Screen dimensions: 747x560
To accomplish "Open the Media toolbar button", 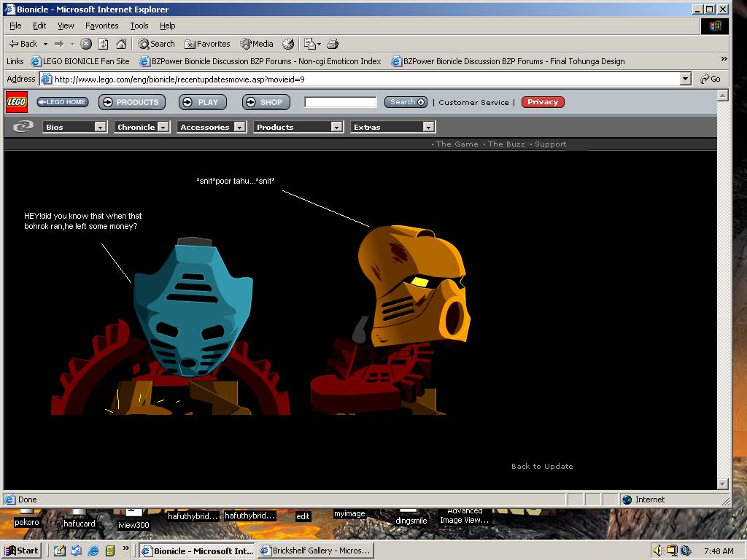I will (257, 44).
